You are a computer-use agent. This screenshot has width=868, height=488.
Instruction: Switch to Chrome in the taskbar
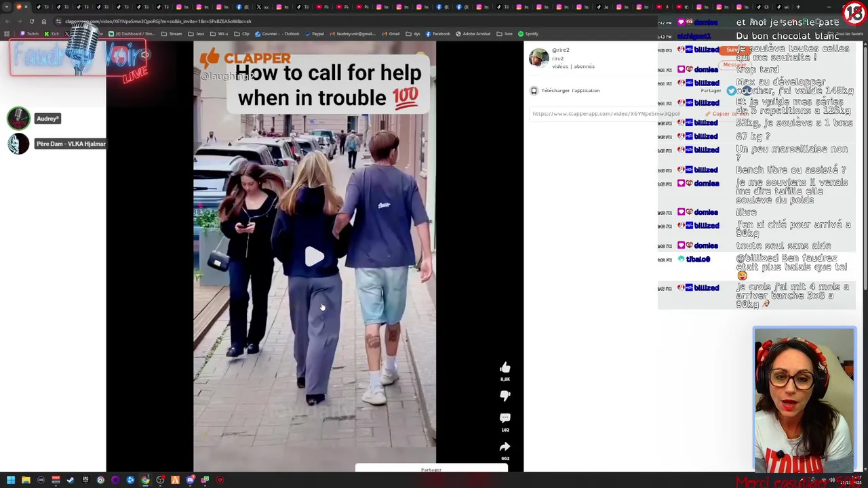pyautogui.click(x=145, y=480)
